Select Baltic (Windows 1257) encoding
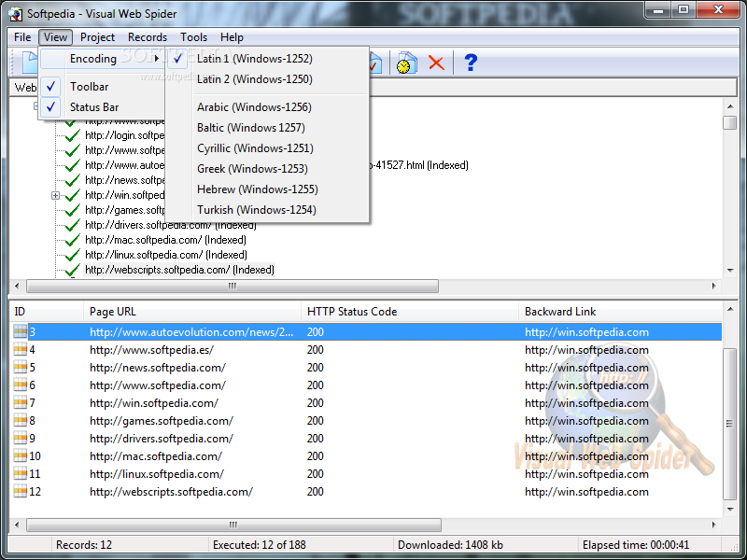Screen dimensions: 747x560 [x=267, y=128]
